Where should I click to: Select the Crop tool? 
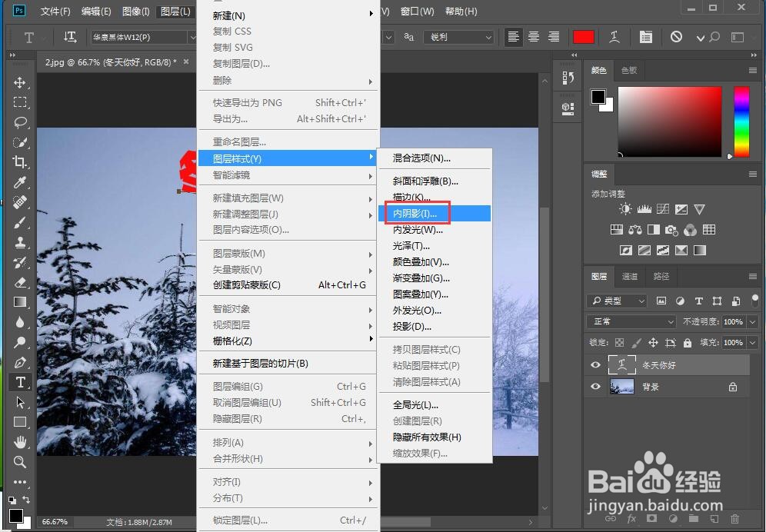tap(21, 162)
